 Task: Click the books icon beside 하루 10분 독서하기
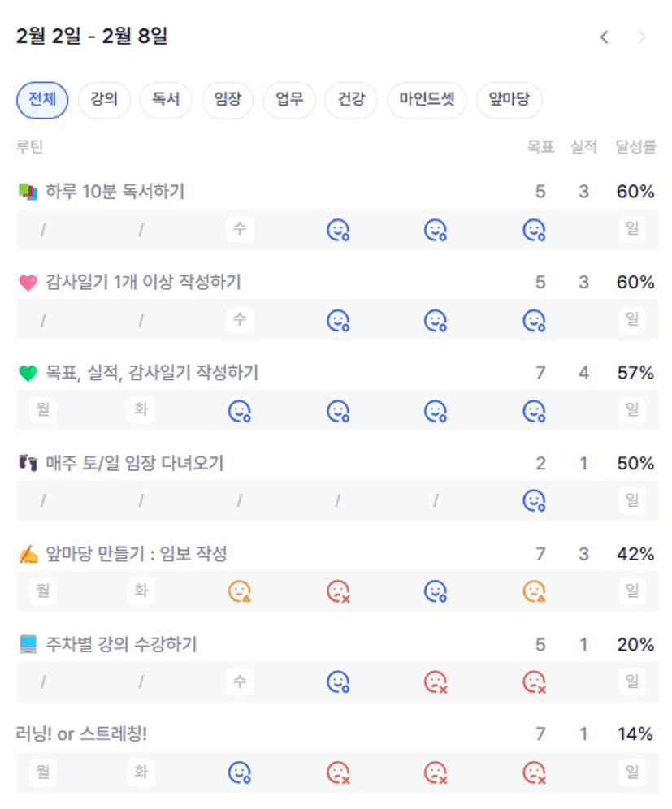point(28,192)
